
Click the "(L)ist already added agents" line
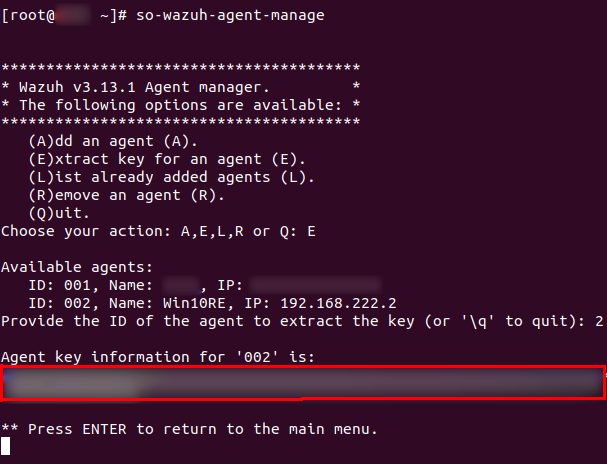171,177
